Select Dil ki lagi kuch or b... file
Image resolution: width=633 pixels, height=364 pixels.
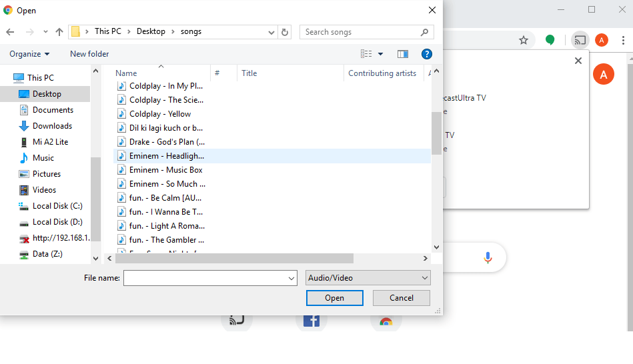(166, 128)
